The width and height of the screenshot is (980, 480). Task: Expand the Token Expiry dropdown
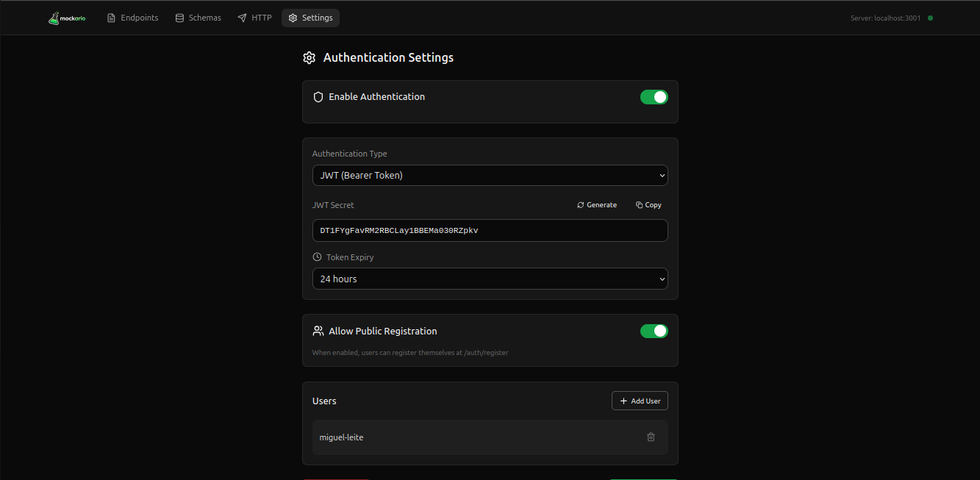[490, 279]
